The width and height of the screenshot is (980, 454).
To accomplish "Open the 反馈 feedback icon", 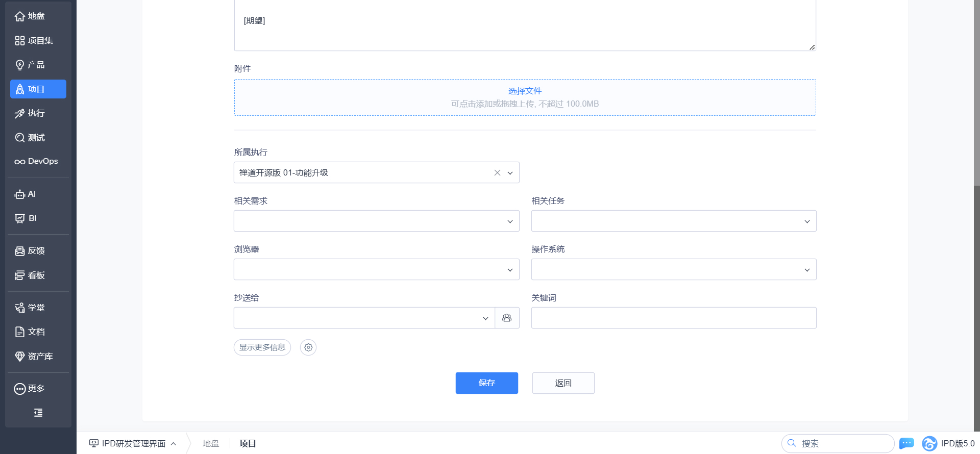I will point(20,251).
